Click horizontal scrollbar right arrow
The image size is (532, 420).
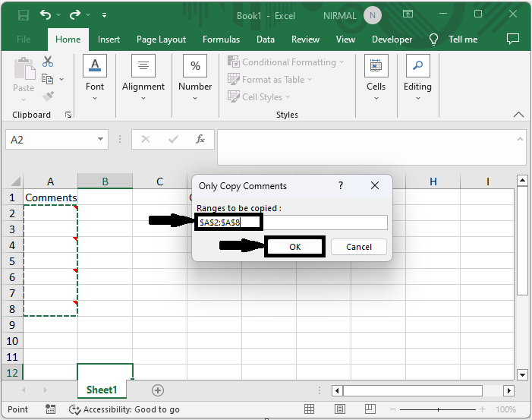[x=508, y=390]
